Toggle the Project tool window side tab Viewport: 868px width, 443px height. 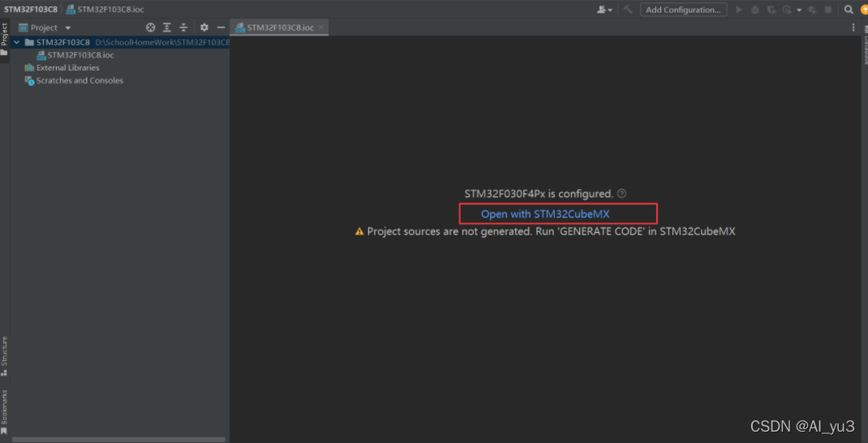pyautogui.click(x=4, y=40)
